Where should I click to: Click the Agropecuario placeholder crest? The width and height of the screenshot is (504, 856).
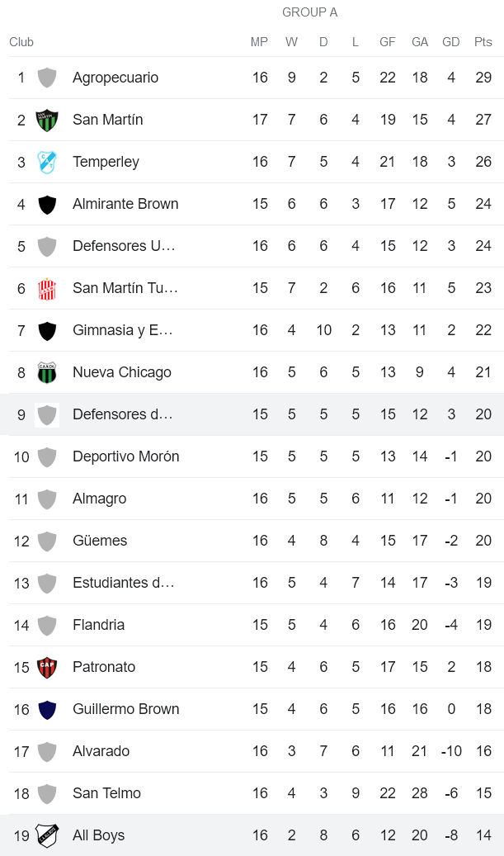47,77
